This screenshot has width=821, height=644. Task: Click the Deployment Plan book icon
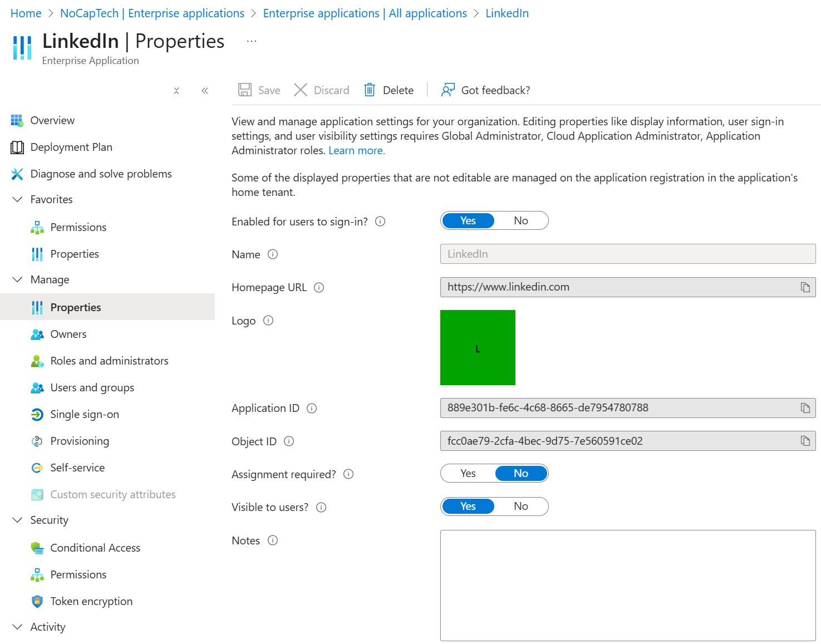17,147
